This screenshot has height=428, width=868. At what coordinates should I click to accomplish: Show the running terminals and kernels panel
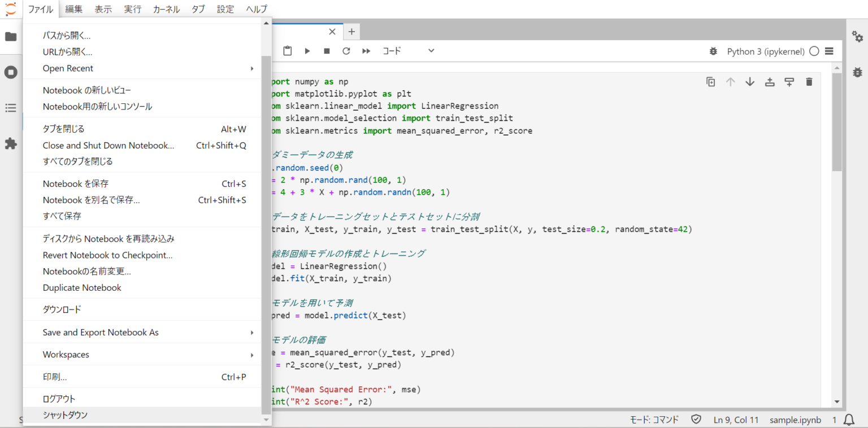point(10,72)
